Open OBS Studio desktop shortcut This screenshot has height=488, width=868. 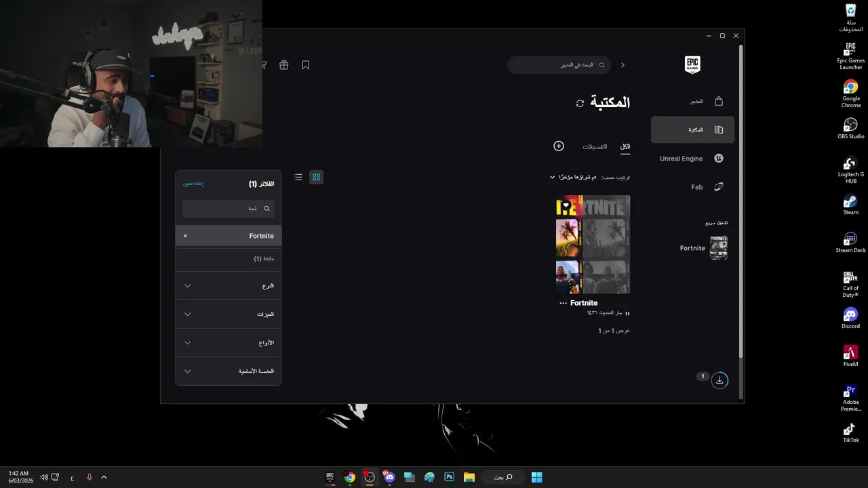pyautogui.click(x=851, y=128)
